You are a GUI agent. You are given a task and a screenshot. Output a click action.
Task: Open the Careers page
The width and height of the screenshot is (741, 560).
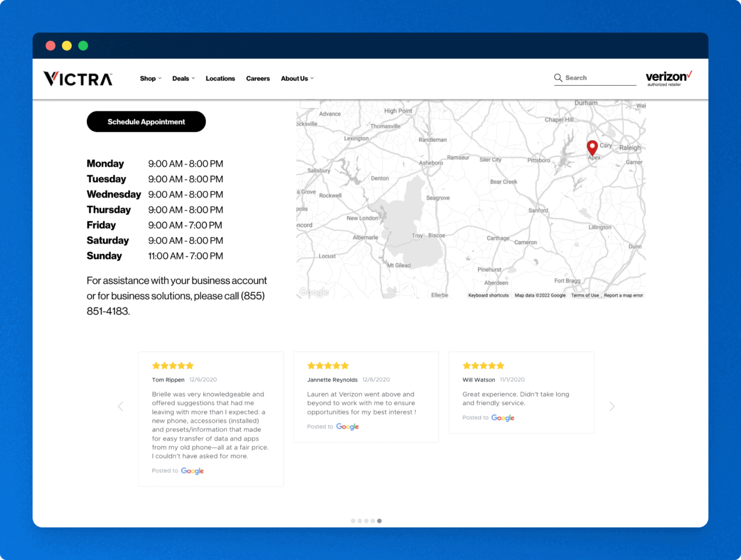[258, 78]
